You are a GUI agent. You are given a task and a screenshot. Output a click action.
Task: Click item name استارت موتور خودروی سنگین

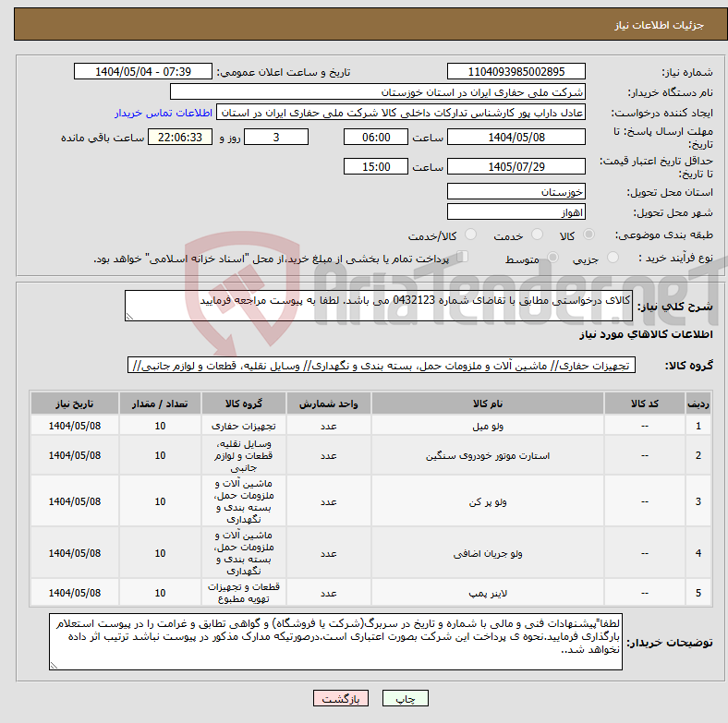[x=488, y=456]
